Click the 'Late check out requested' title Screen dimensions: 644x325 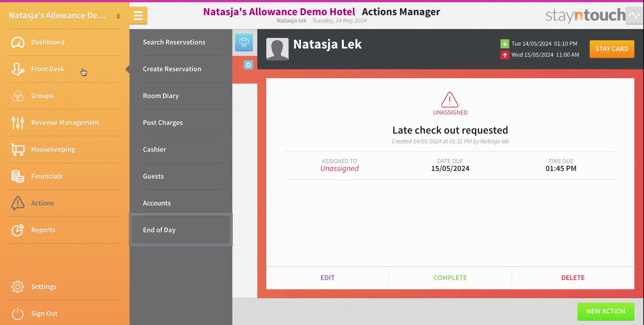tap(450, 130)
